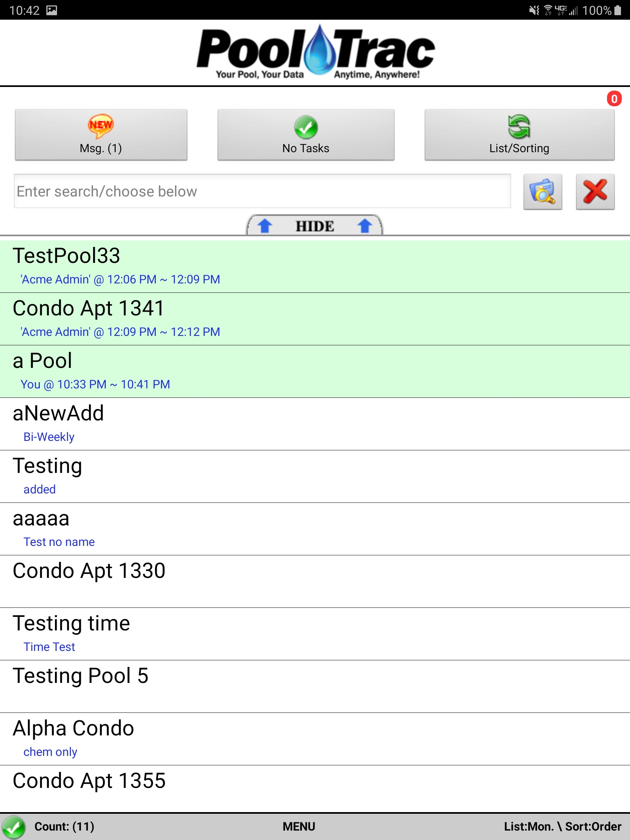Viewport: 630px width, 840px height.
Task: Click the green checkmark beside Count
Action: [x=14, y=827]
